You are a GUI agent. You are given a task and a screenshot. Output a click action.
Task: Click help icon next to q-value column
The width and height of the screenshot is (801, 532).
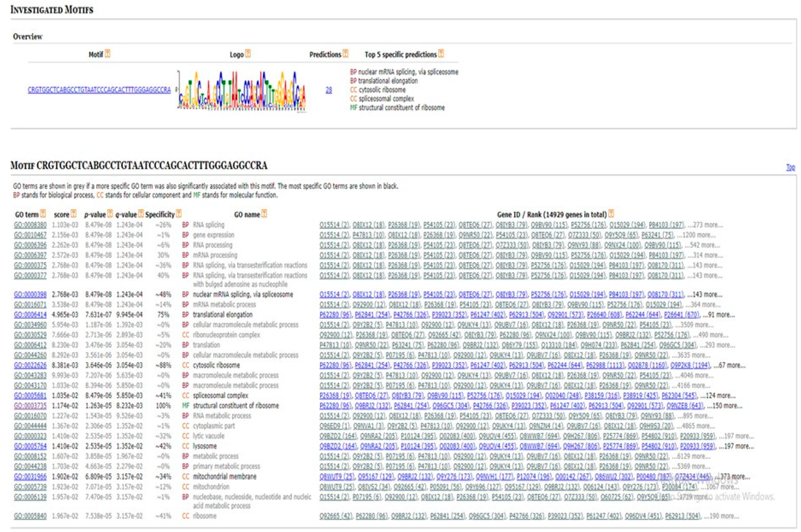pyautogui.click(x=141, y=214)
